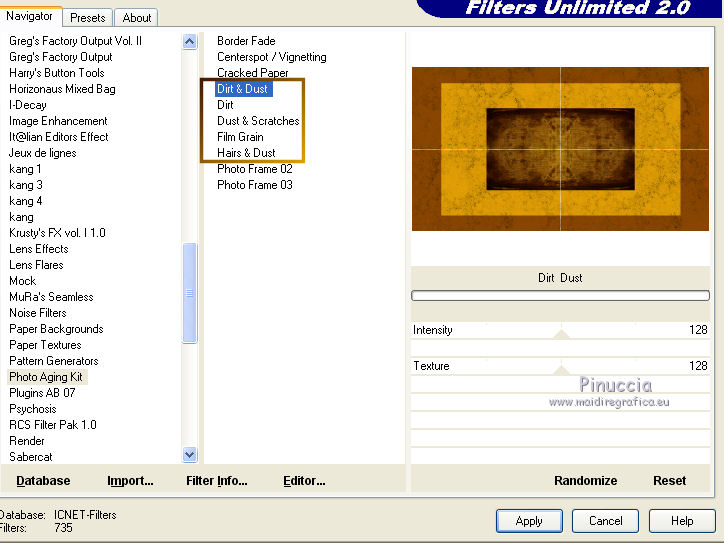Click the progress bar under Dirt Dust
The height and width of the screenshot is (543, 724).
pyautogui.click(x=560, y=296)
